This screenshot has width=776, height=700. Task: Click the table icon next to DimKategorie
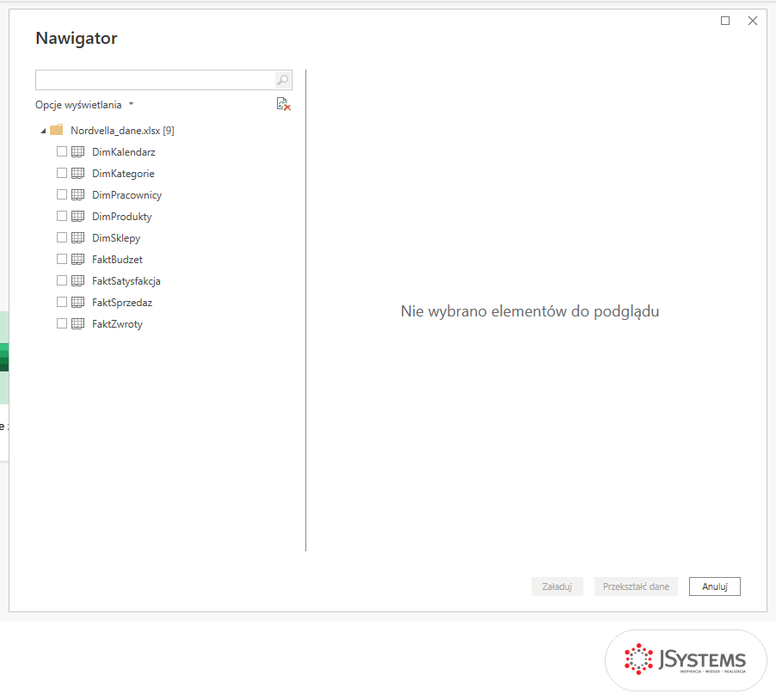coord(77,173)
